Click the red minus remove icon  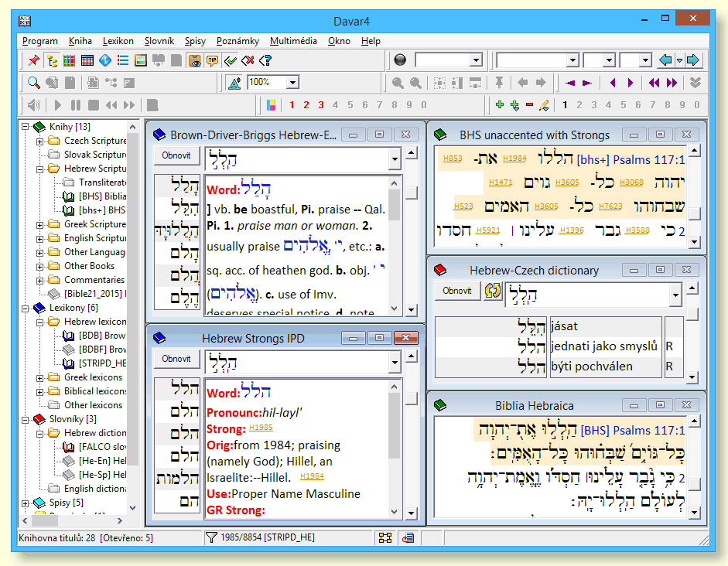(529, 105)
